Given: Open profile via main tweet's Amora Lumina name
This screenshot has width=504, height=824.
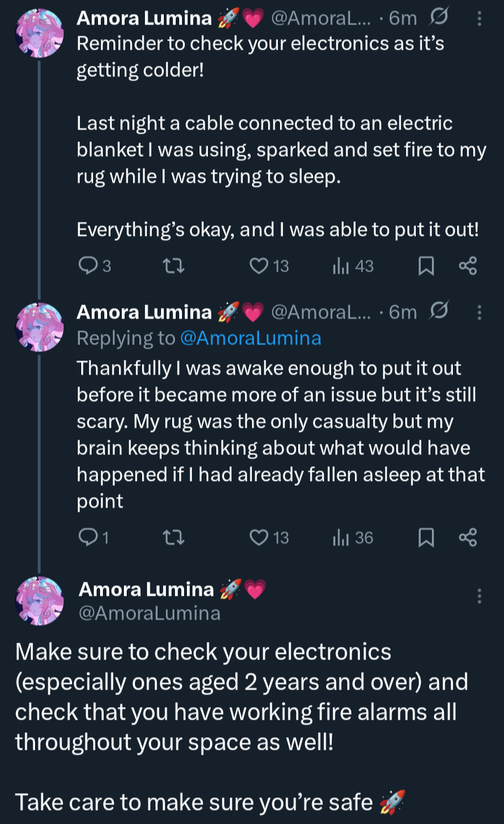Looking at the screenshot, I should click(x=147, y=590).
